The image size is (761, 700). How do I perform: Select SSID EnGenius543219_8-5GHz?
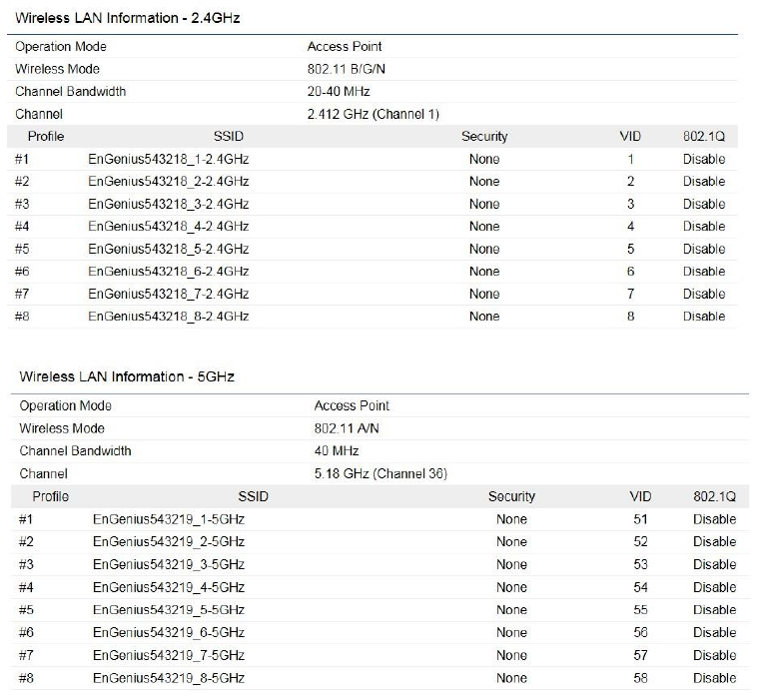coord(169,678)
